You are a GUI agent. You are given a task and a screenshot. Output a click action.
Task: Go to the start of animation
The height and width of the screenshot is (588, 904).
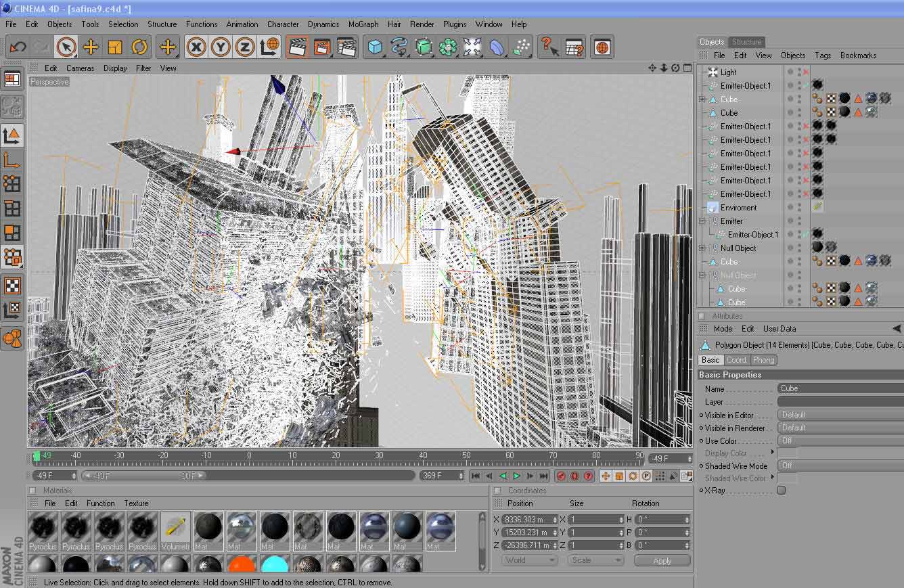tap(476, 476)
